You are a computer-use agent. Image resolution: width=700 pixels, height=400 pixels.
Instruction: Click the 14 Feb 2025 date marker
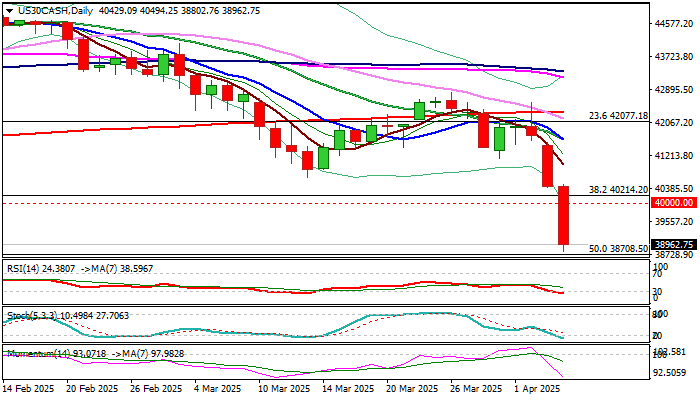click(x=29, y=389)
